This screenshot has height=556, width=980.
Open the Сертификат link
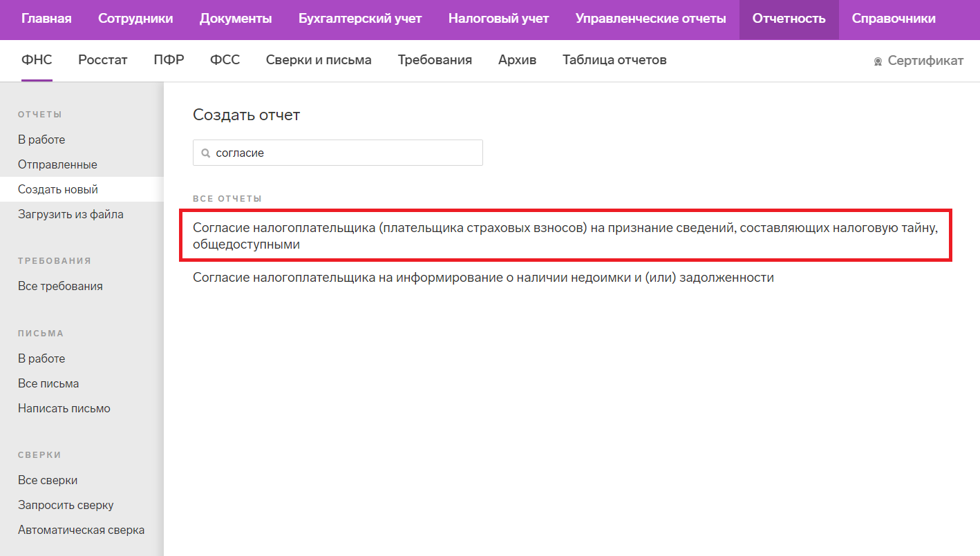925,61
